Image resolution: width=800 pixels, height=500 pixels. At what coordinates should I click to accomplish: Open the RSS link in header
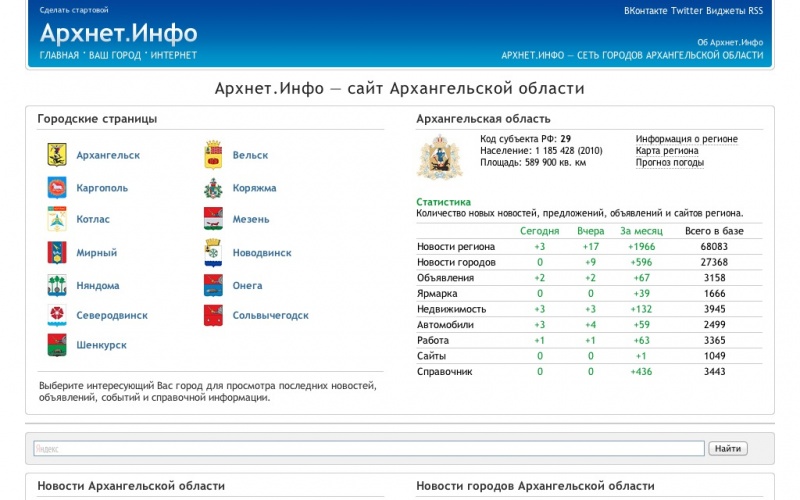pyautogui.click(x=756, y=11)
